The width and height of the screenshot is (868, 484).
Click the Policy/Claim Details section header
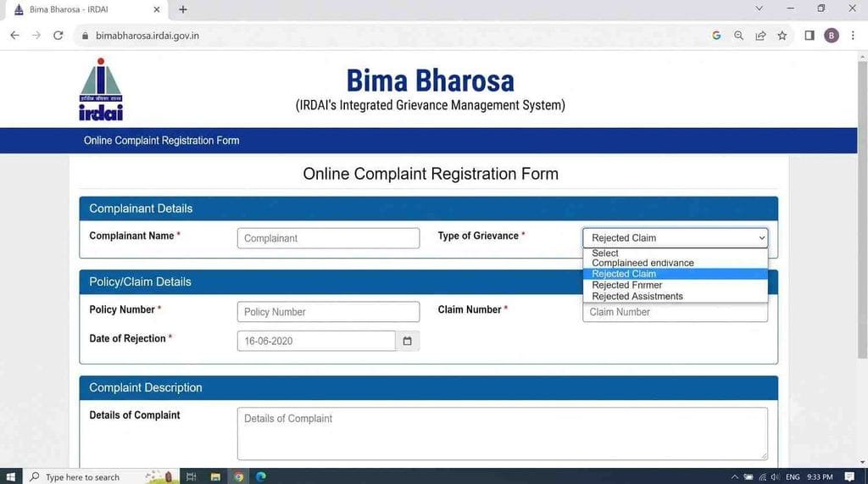coord(428,282)
